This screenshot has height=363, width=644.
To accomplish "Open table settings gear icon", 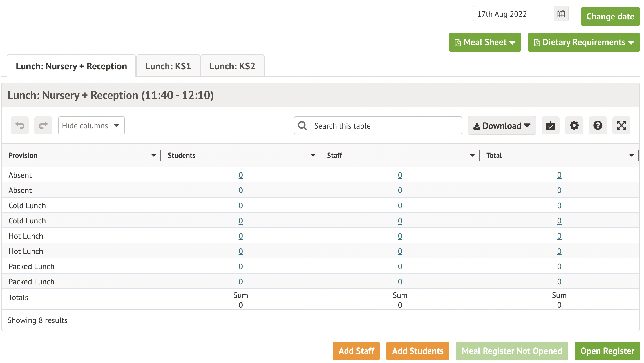I will pos(574,125).
